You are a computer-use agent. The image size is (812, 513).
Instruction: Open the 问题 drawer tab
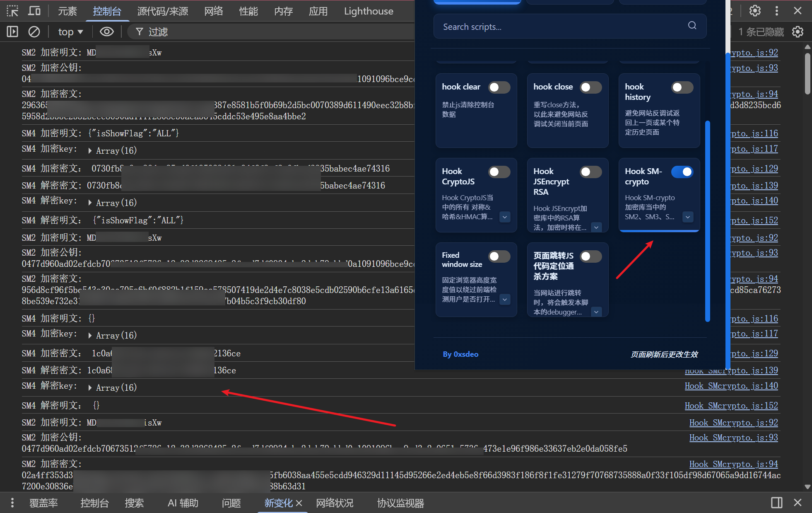click(x=231, y=503)
